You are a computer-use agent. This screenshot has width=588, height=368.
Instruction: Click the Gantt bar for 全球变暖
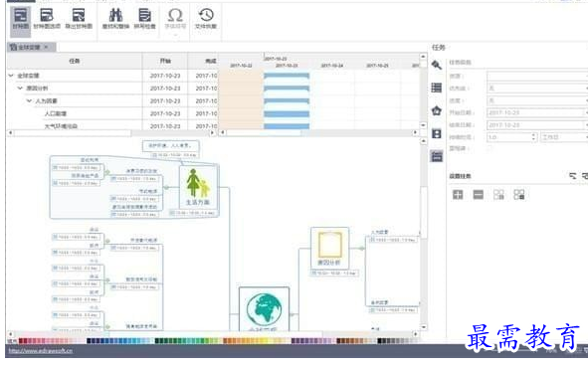[287, 76]
